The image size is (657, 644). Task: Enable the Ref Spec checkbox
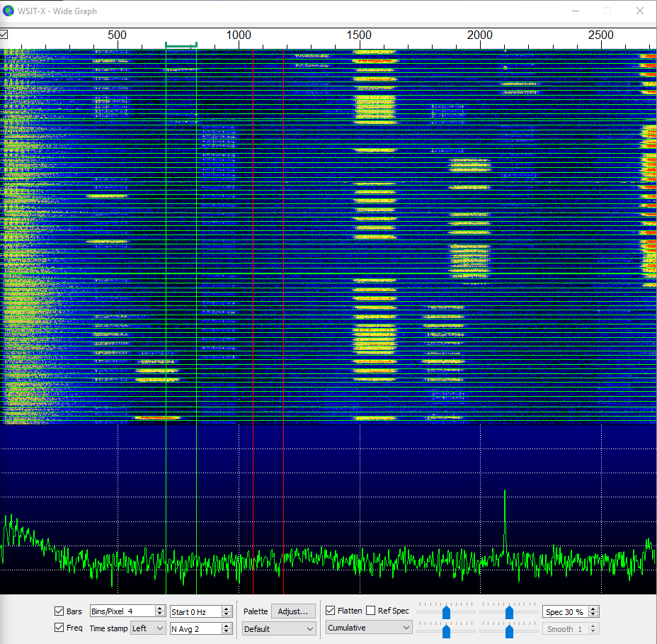(371, 611)
